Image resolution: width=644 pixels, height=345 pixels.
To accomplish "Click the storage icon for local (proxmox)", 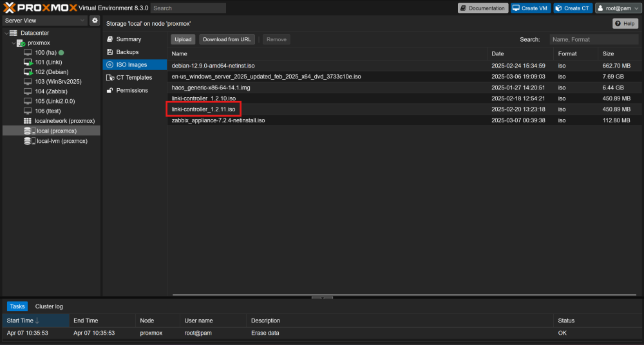I will pyautogui.click(x=30, y=131).
